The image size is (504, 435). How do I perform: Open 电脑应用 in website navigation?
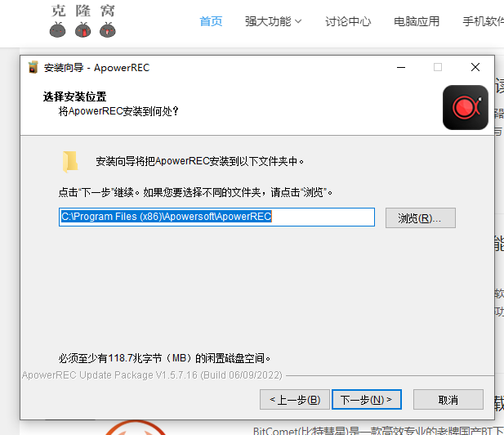(417, 21)
